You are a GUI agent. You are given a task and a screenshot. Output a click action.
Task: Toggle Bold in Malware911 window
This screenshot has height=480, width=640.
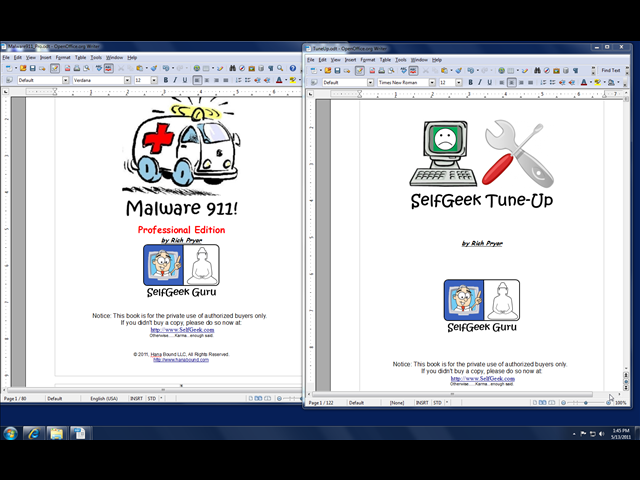point(166,80)
